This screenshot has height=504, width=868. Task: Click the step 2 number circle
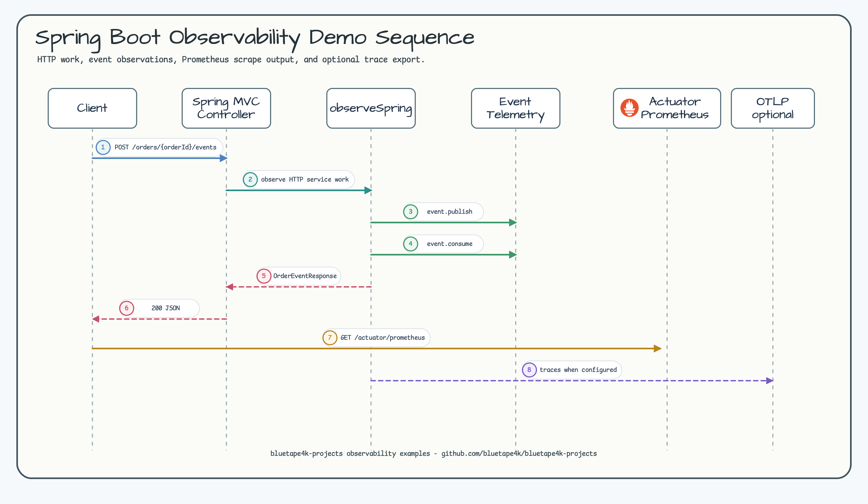point(250,180)
